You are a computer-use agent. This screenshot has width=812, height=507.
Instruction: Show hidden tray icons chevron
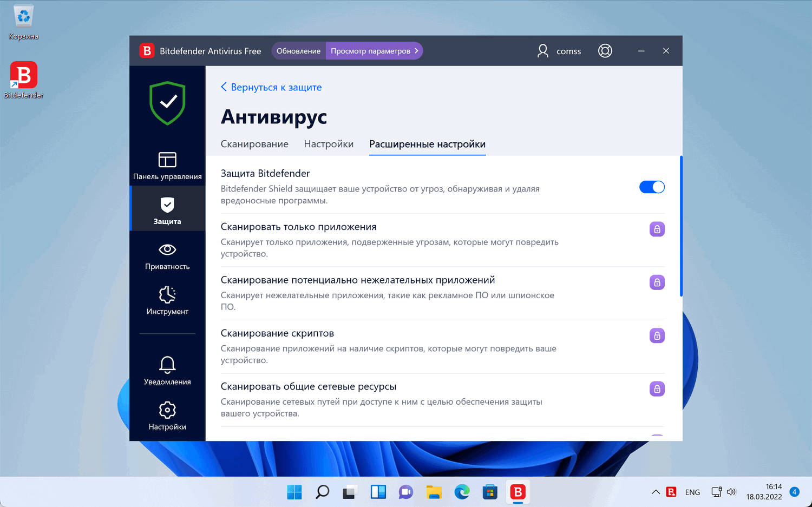click(x=656, y=492)
